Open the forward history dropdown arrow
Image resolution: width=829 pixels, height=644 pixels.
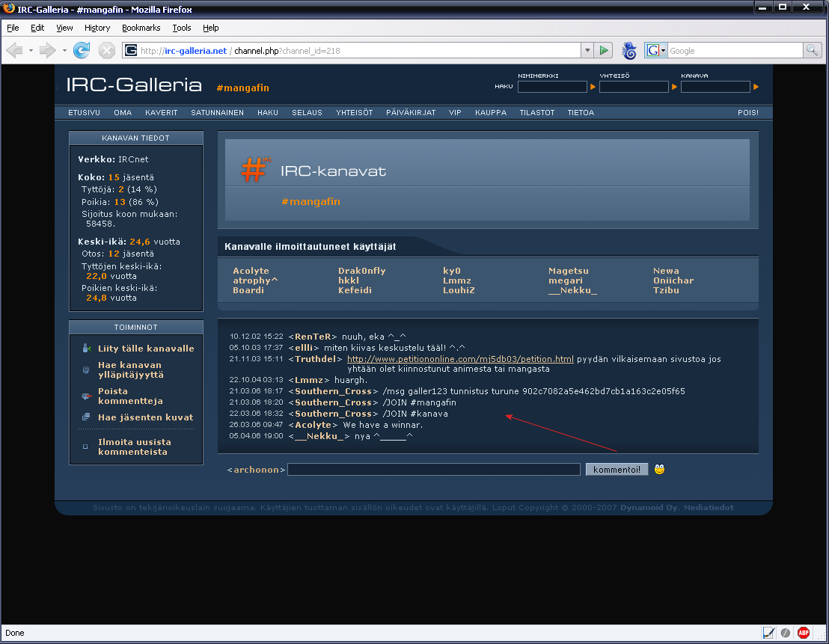(x=64, y=51)
